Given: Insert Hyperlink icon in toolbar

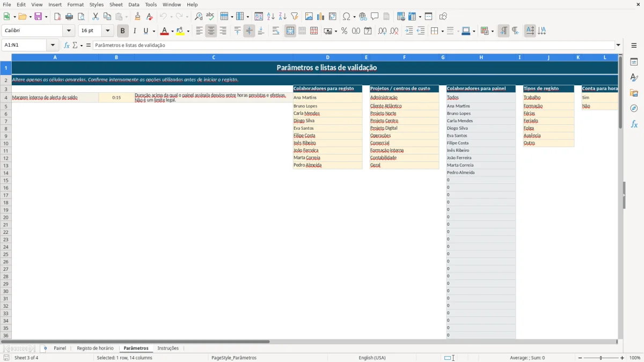Looking at the screenshot, I should pyautogui.click(x=363, y=17).
